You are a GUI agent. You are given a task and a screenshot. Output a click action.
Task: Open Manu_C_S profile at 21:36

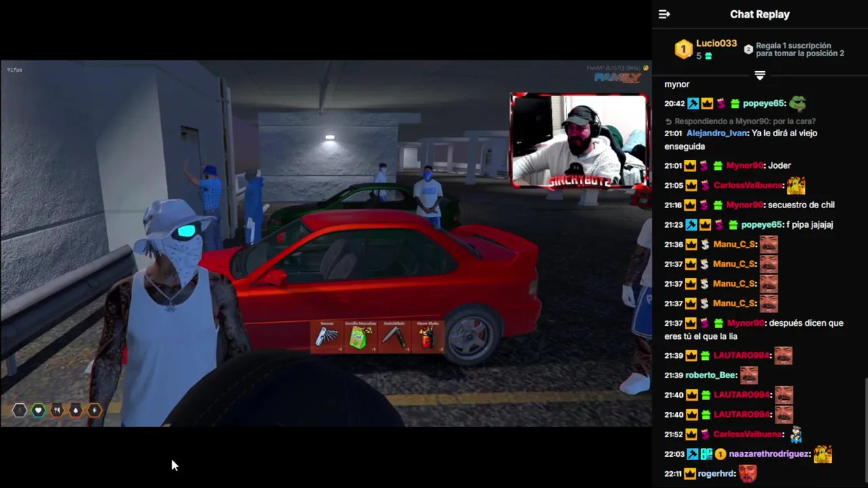click(734, 244)
